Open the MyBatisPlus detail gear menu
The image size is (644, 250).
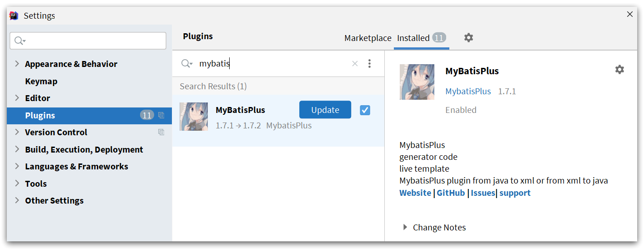(619, 69)
